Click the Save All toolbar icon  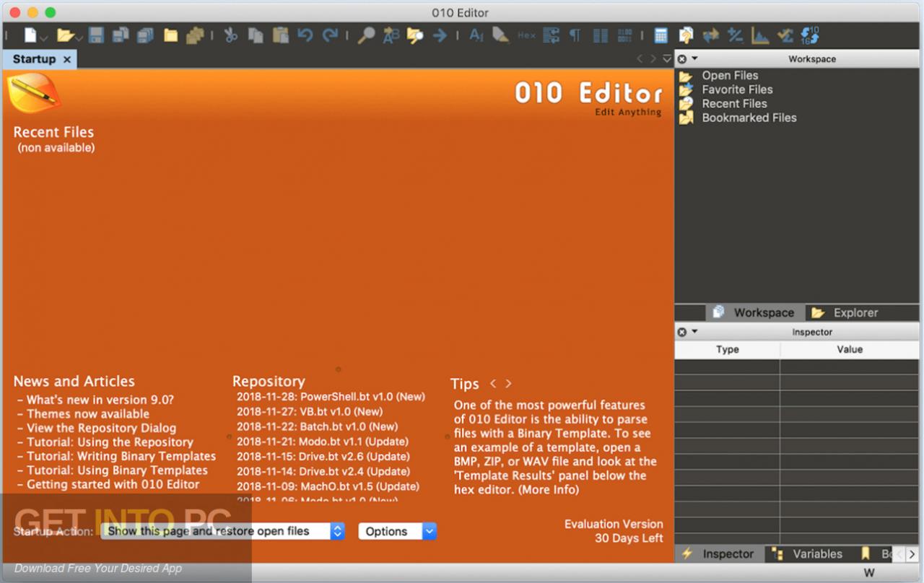coord(145,35)
